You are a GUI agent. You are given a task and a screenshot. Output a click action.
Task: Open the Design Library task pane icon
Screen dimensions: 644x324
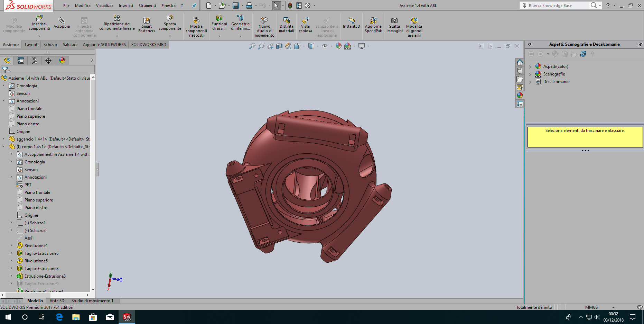pyautogui.click(x=520, y=71)
